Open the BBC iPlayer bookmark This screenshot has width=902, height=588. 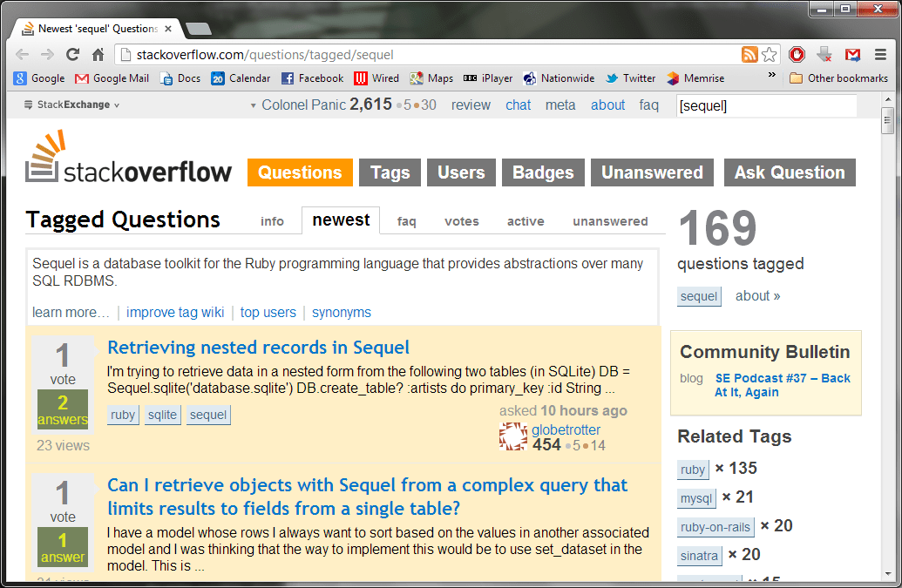[x=488, y=78]
